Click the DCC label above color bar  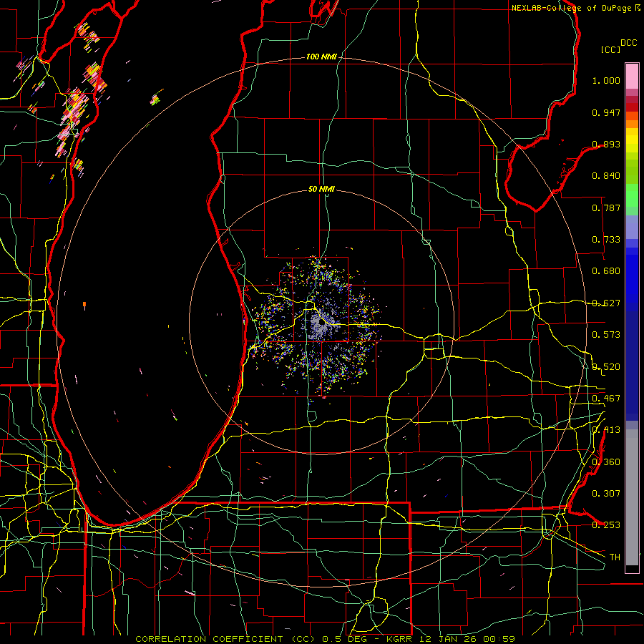pos(629,43)
